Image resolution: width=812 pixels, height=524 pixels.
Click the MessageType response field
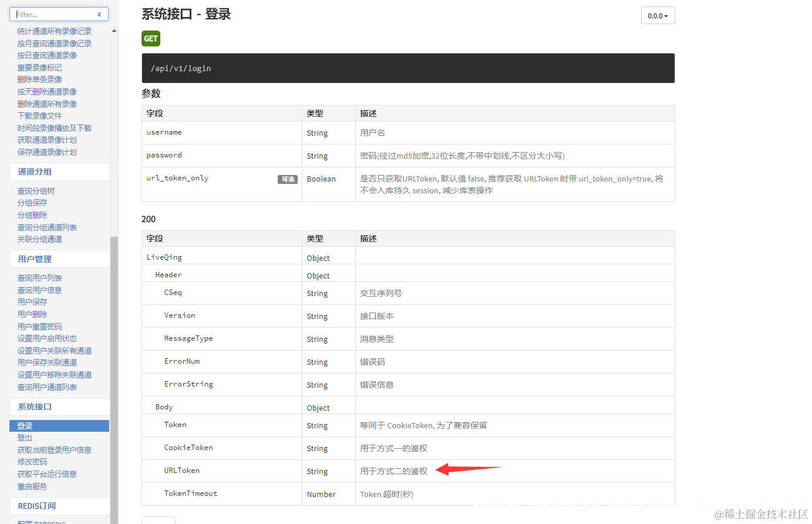tap(188, 338)
